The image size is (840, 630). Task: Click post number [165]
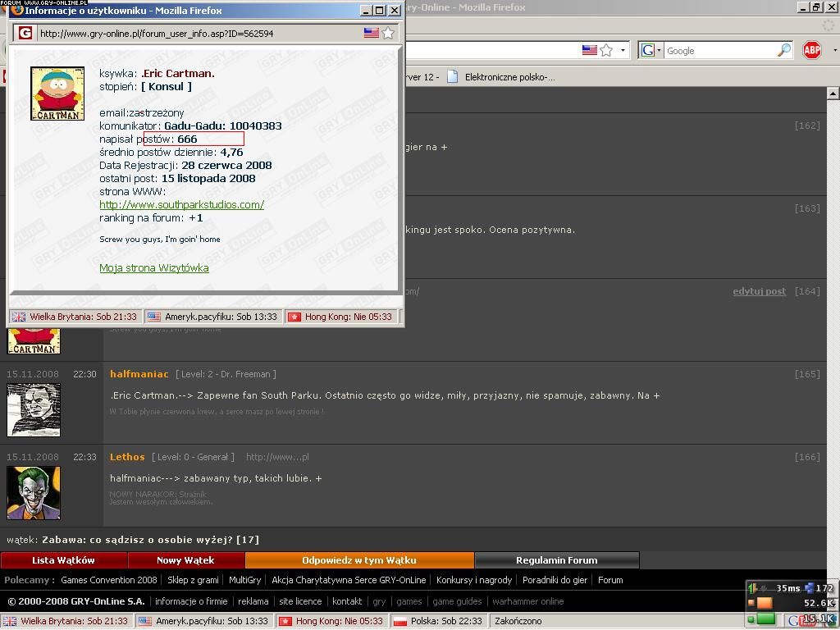pos(807,374)
